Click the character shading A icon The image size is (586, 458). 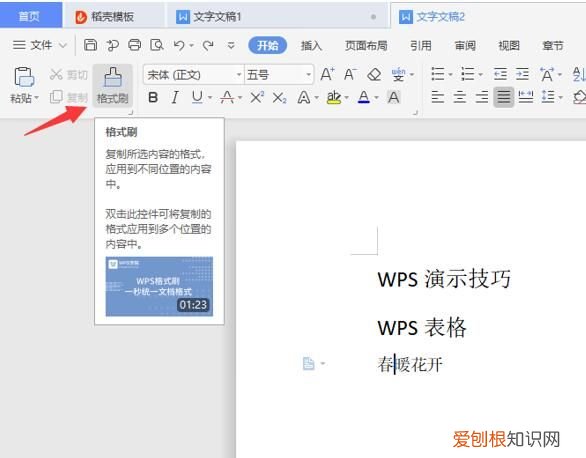[x=393, y=98]
